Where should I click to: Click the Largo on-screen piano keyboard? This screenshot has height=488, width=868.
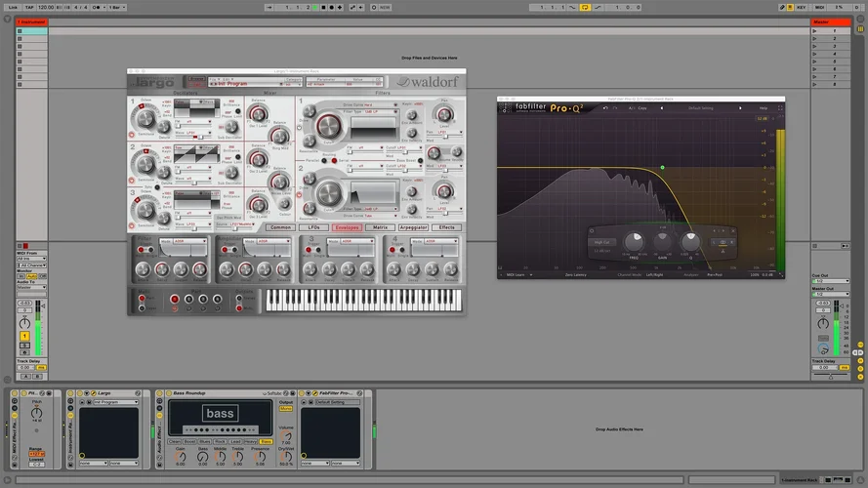[x=363, y=301]
